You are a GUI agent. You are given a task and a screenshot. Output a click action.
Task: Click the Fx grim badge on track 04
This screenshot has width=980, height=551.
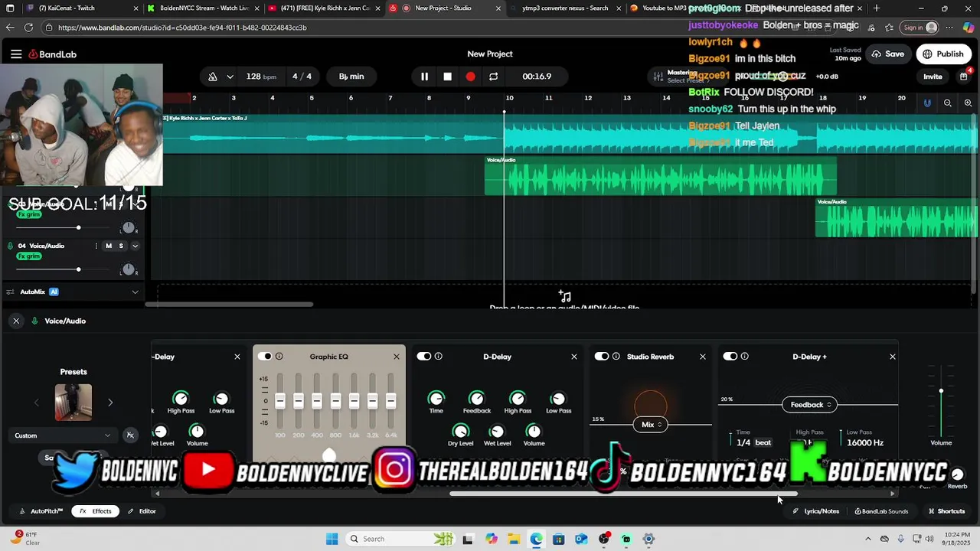click(x=28, y=256)
